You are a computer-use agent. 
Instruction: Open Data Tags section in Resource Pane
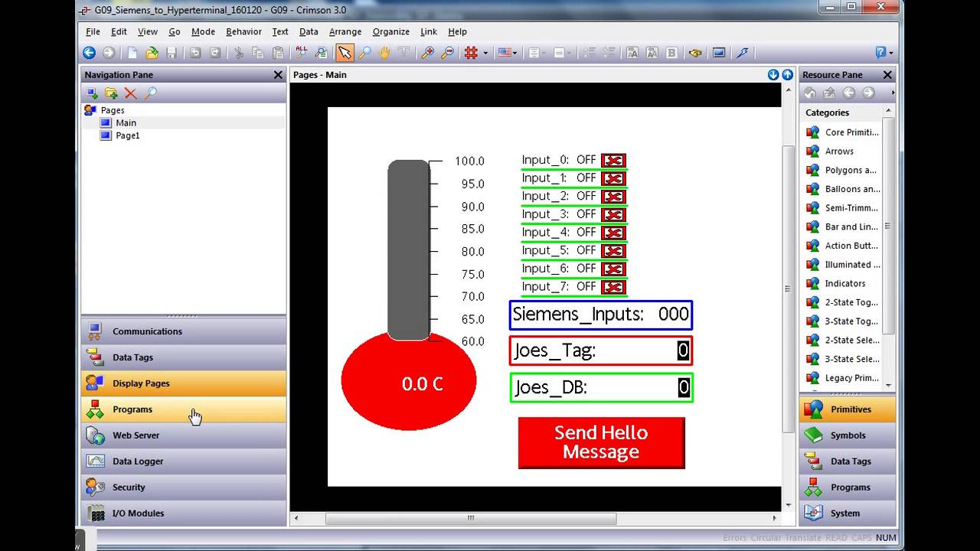847,461
